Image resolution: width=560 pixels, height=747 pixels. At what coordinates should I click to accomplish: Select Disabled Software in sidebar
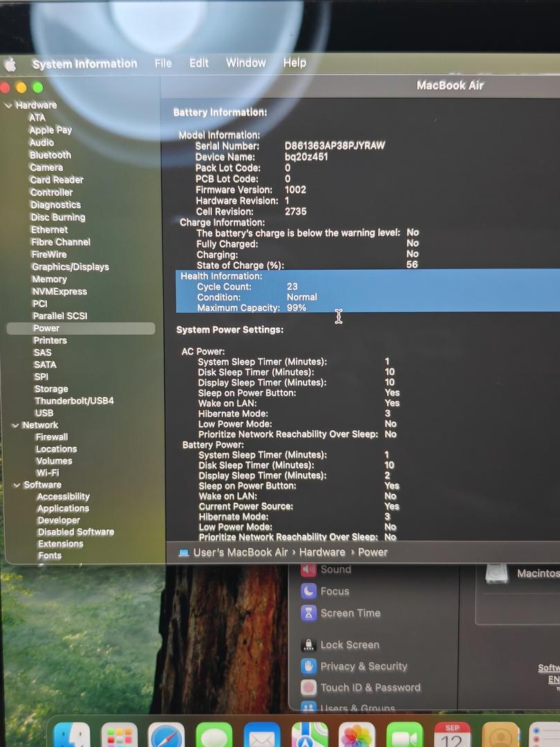[76, 532]
